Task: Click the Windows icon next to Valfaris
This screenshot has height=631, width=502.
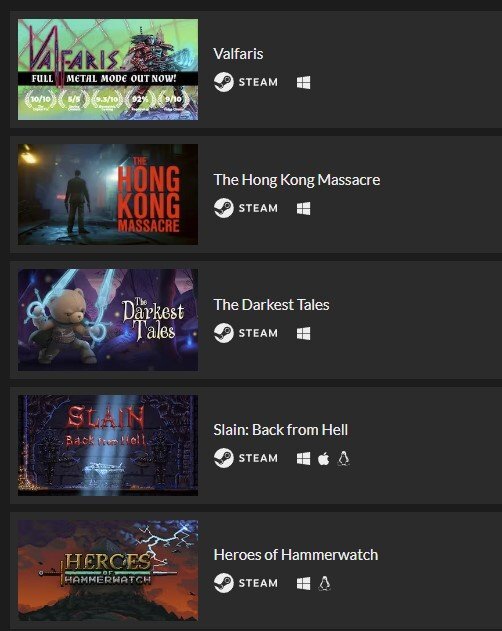Action: [x=304, y=82]
